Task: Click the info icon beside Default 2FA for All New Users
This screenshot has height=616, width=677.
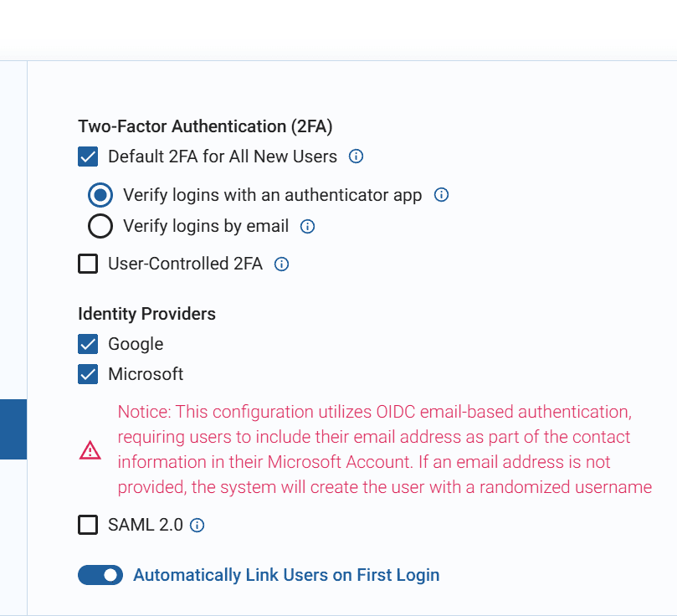Action: [356, 157]
